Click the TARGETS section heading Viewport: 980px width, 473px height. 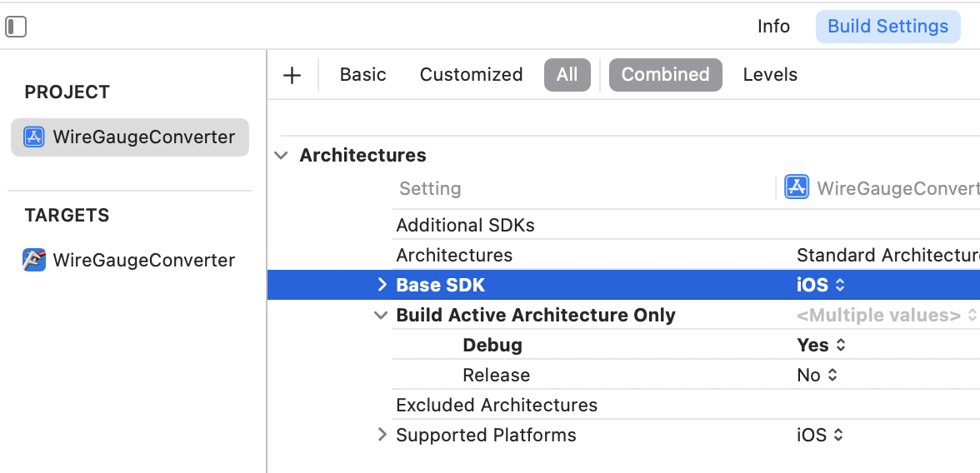click(x=67, y=215)
